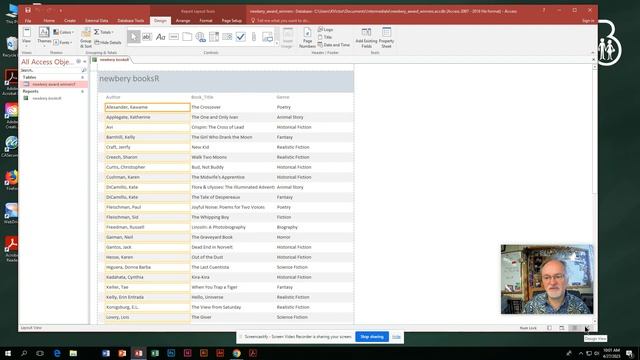Image resolution: width=640 pixels, height=360 pixels.
Task: Add a Logo to the report header
Action: (326, 29)
